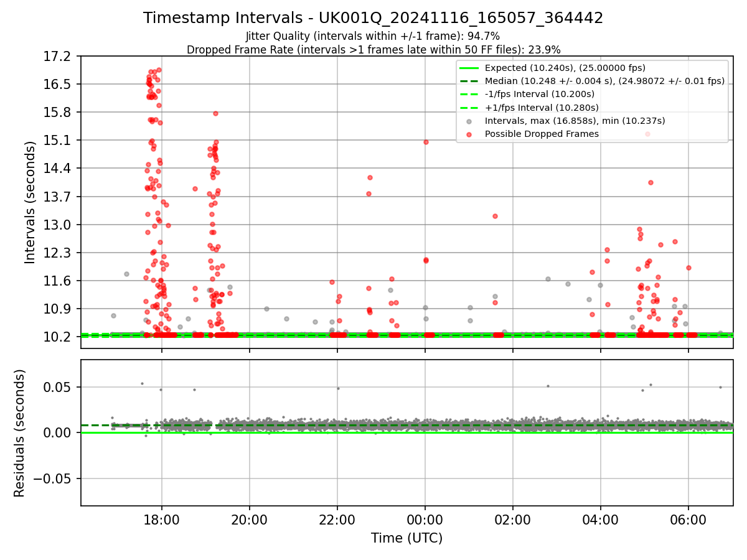Screen dimensions: 747x560
Task: Click the 20:00 x-axis tick label
Action: [250, 520]
